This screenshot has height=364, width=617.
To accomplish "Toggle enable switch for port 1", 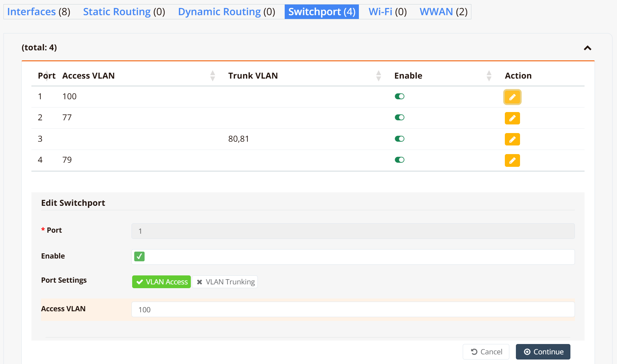I will pos(400,97).
